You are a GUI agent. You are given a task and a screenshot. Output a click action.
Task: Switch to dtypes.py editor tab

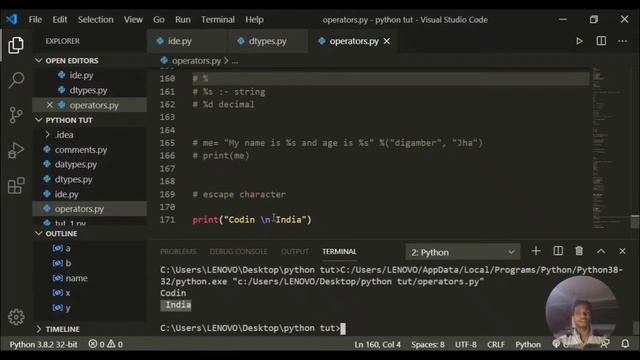coord(268,41)
